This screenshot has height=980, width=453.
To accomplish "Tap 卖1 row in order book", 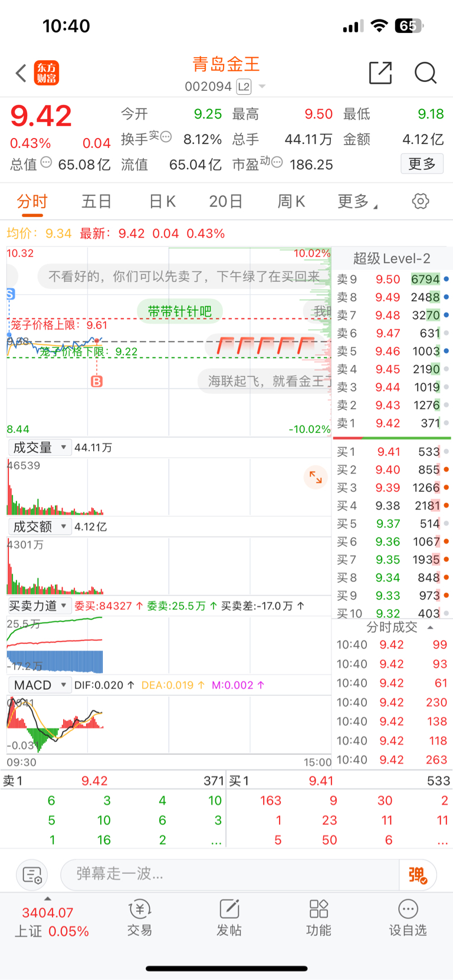I will coord(393,423).
